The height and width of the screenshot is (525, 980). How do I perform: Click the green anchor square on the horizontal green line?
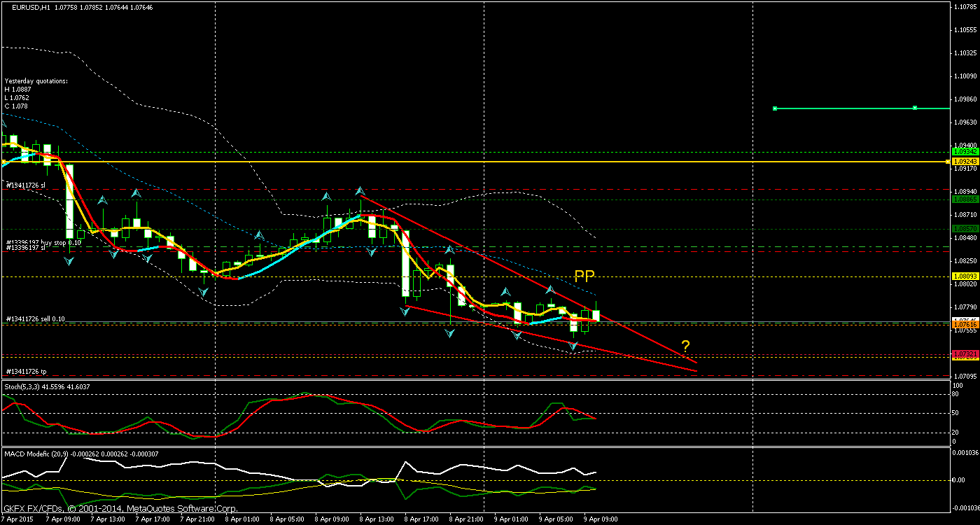click(774, 108)
